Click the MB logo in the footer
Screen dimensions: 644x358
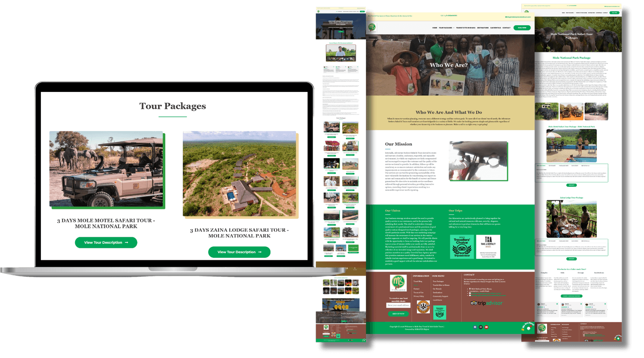point(398,283)
